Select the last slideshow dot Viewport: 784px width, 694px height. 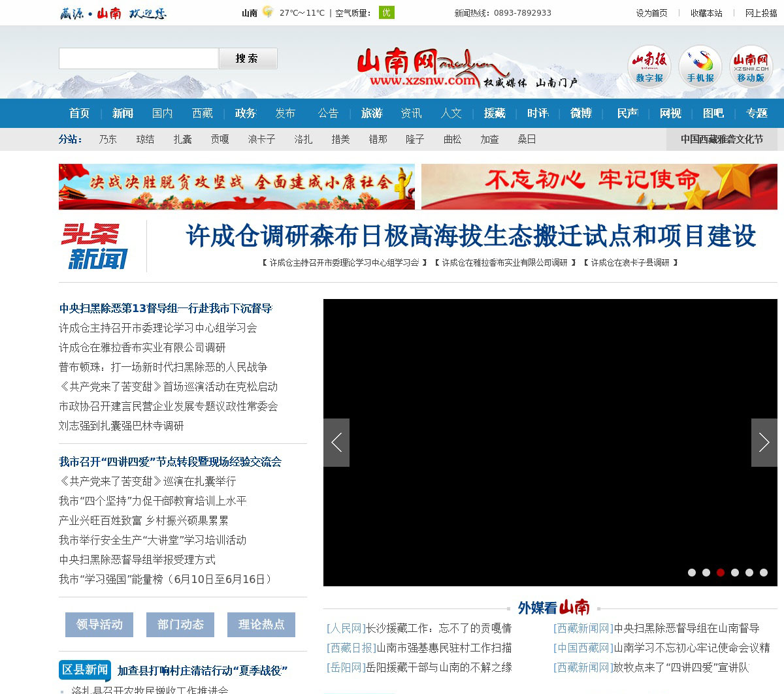pyautogui.click(x=764, y=573)
